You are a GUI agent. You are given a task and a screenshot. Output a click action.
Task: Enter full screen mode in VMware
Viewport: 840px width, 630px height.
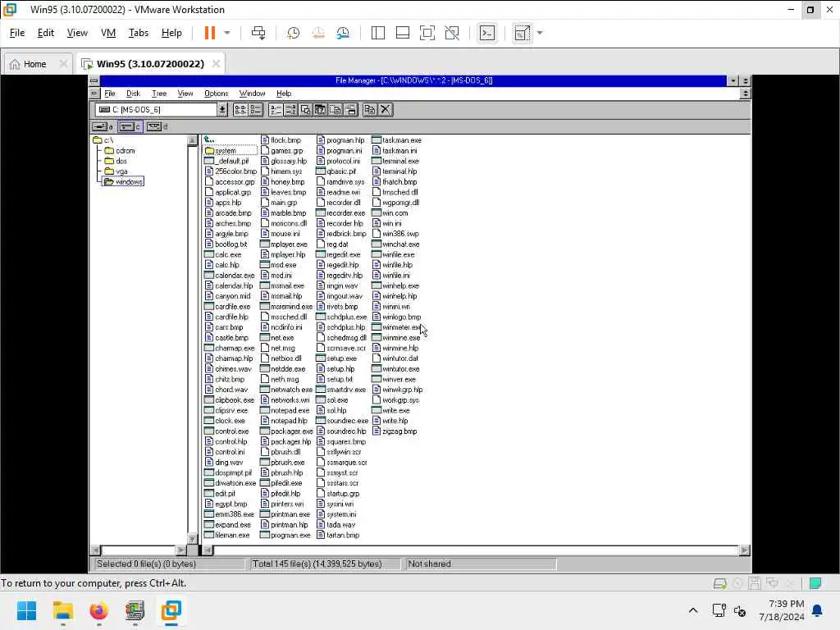(427, 33)
